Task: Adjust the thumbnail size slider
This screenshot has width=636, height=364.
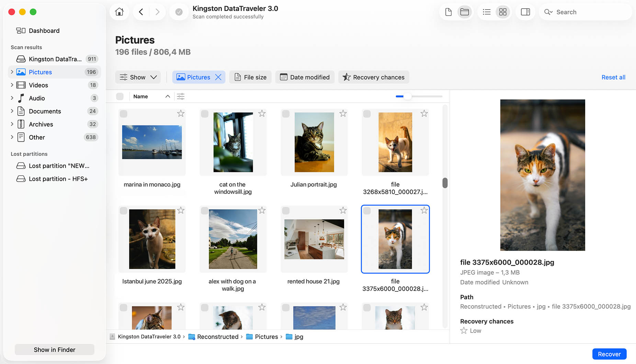Action: [x=407, y=96]
